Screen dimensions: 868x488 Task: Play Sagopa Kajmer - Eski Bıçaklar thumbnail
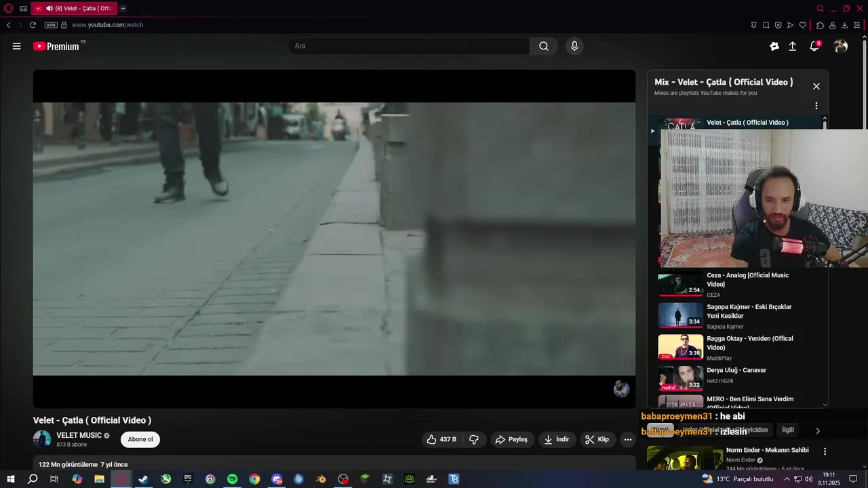(680, 316)
